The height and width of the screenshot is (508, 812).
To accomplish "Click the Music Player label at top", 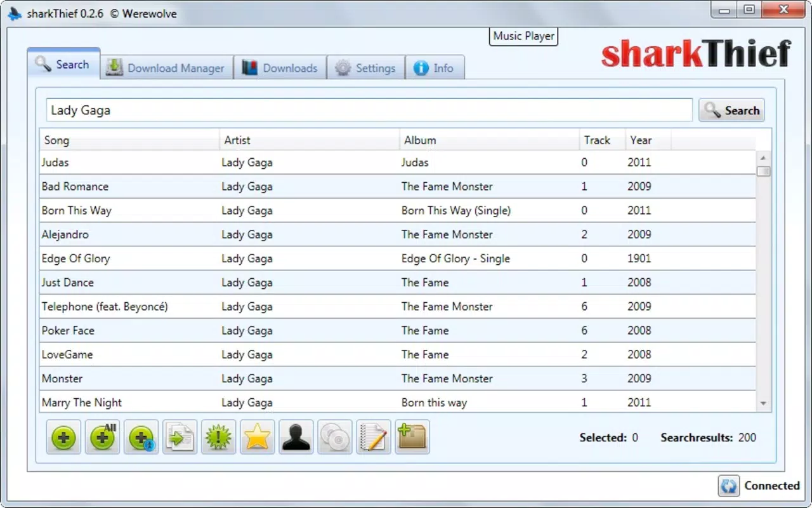I will pos(524,36).
